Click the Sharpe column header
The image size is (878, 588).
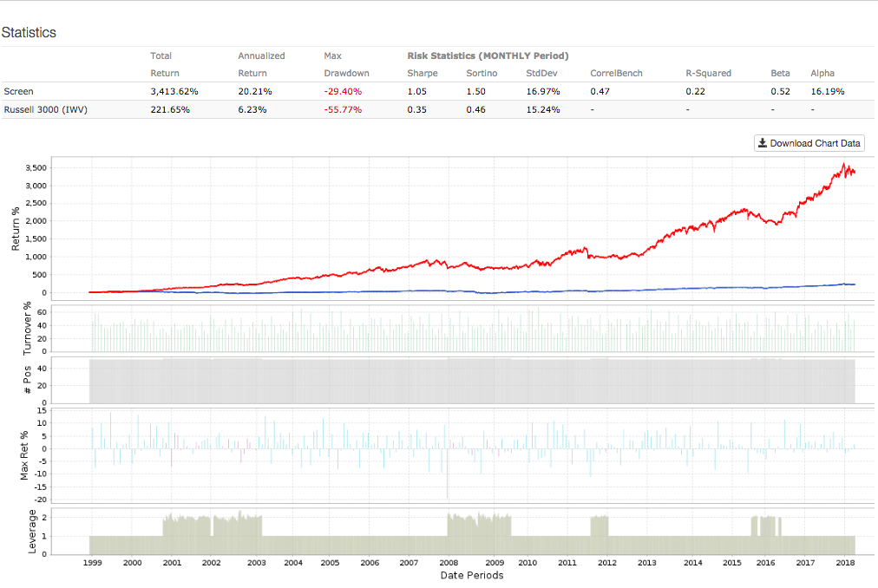click(423, 73)
